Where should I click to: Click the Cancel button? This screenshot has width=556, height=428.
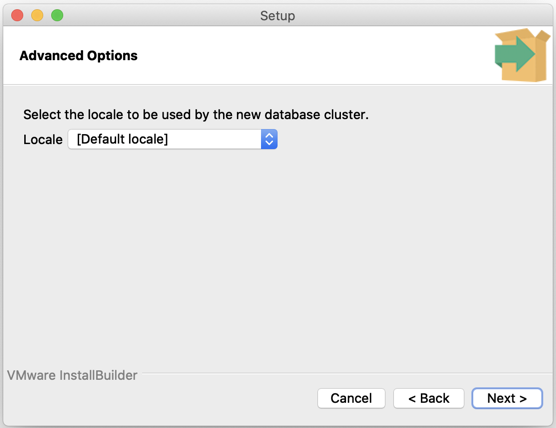351,398
